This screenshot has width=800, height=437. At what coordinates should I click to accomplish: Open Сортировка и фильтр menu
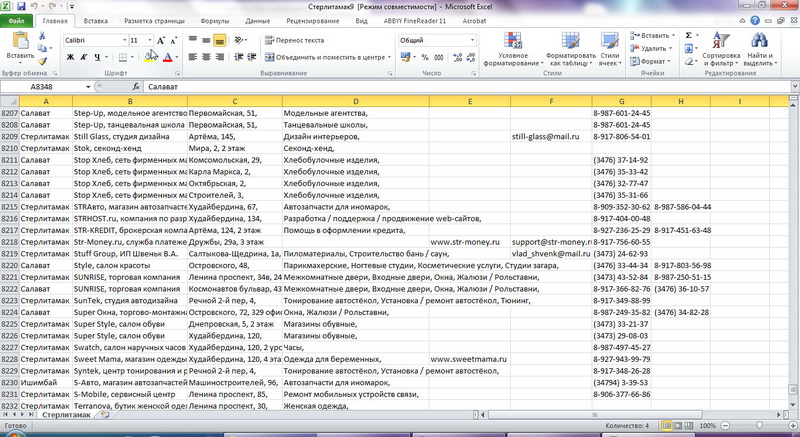720,49
